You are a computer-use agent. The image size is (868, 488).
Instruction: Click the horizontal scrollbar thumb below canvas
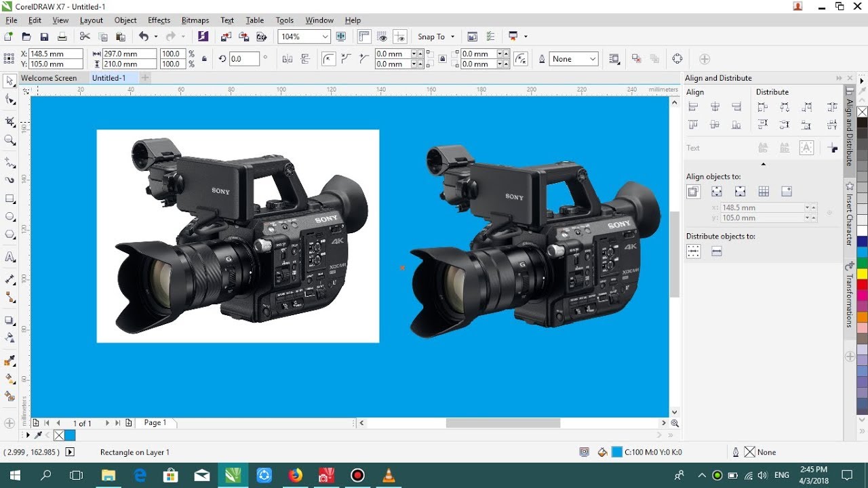click(x=503, y=423)
